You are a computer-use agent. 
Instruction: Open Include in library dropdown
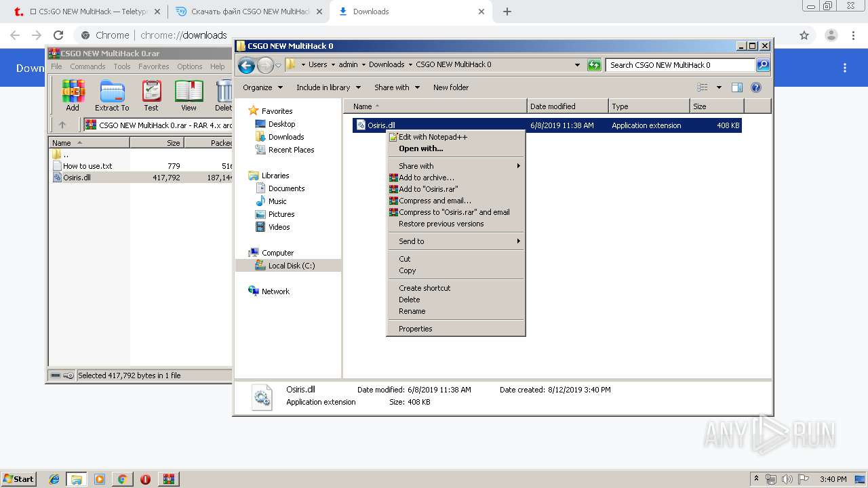pyautogui.click(x=328, y=87)
